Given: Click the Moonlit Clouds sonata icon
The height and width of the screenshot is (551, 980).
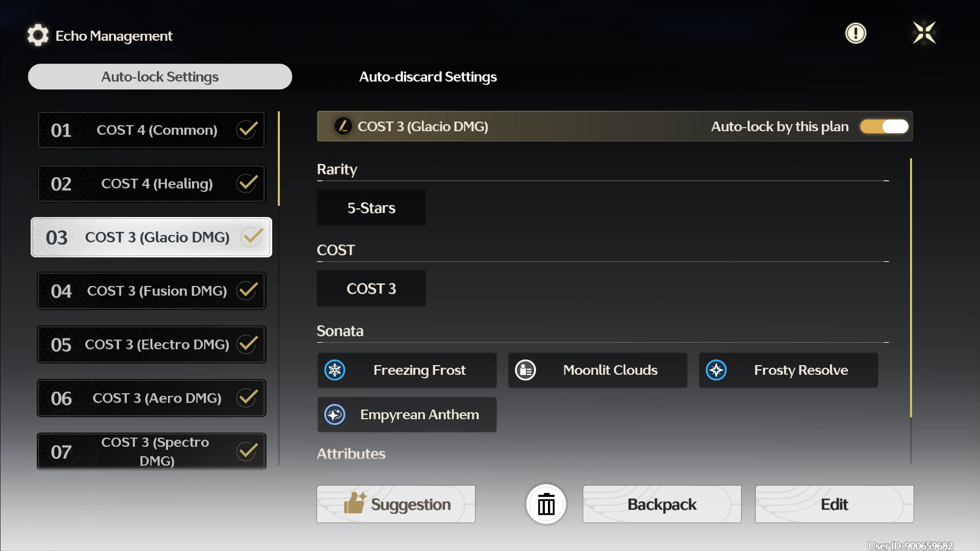Looking at the screenshot, I should [525, 370].
